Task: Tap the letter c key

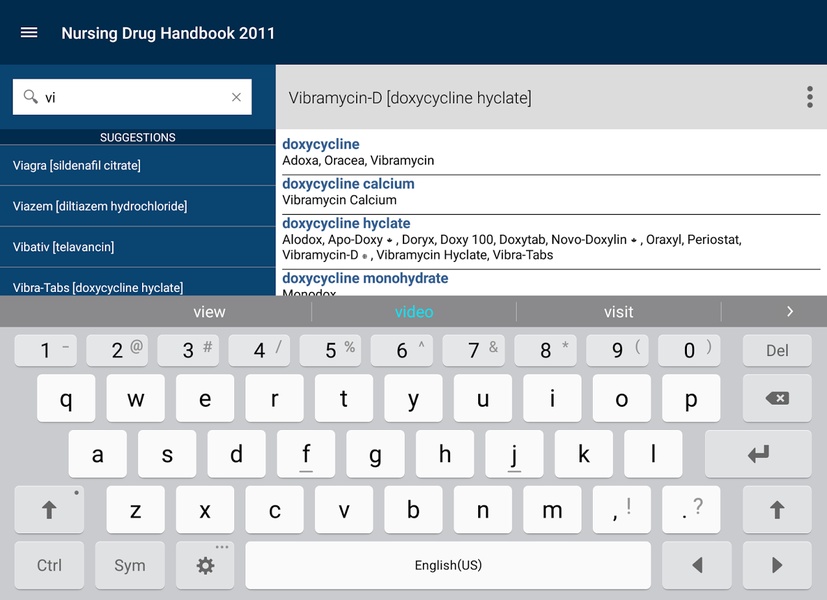Action: pos(274,510)
